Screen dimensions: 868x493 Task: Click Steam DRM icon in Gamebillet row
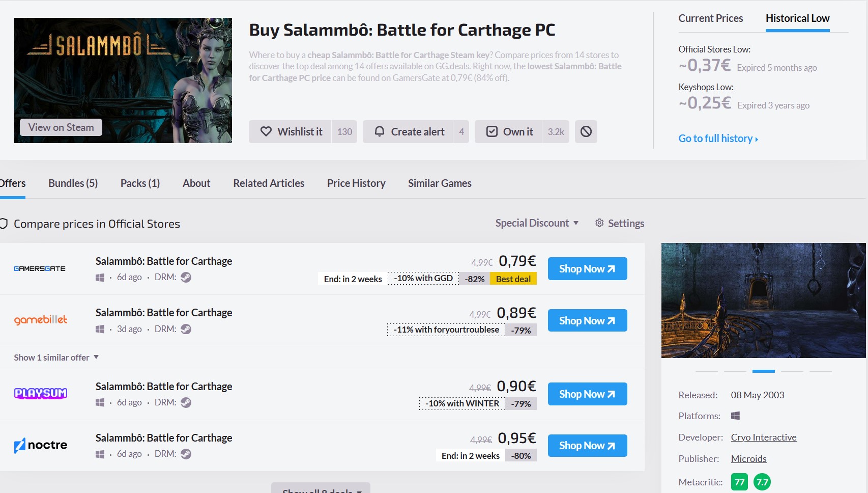point(186,329)
